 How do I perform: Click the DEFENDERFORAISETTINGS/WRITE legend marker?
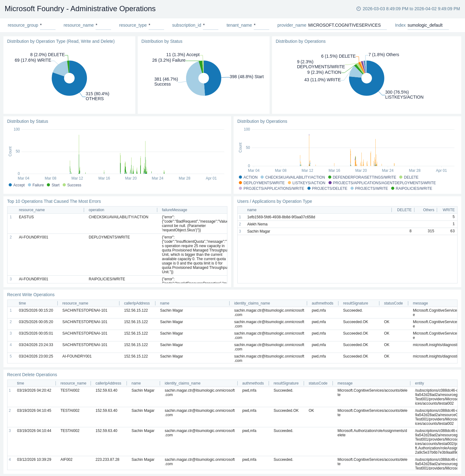330,177
